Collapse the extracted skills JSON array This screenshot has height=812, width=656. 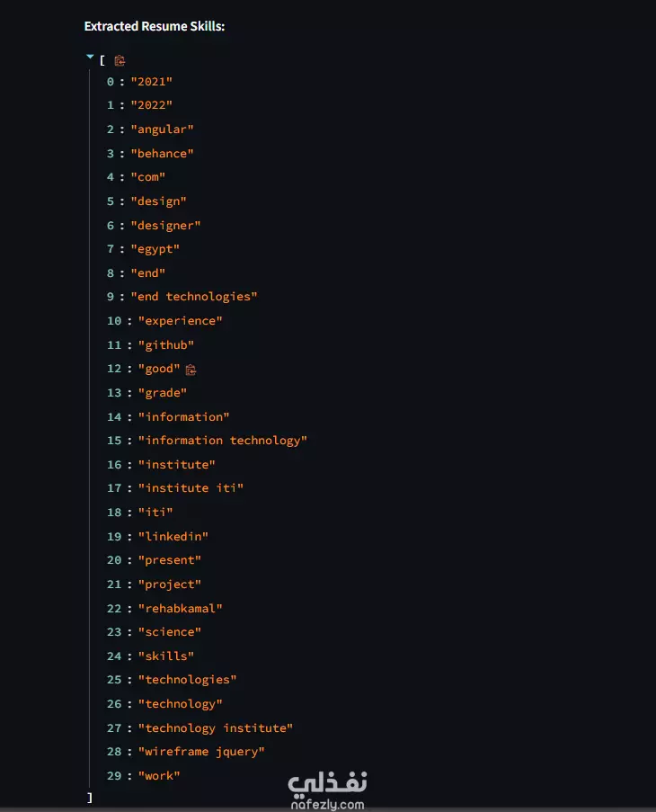point(90,57)
